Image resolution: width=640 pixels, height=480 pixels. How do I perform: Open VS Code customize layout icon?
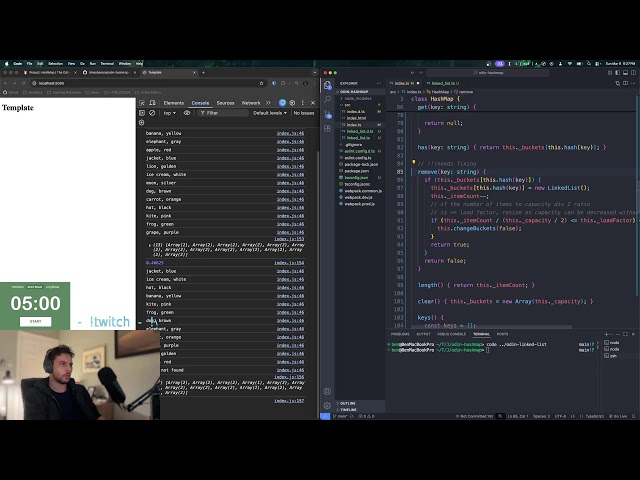point(610,73)
